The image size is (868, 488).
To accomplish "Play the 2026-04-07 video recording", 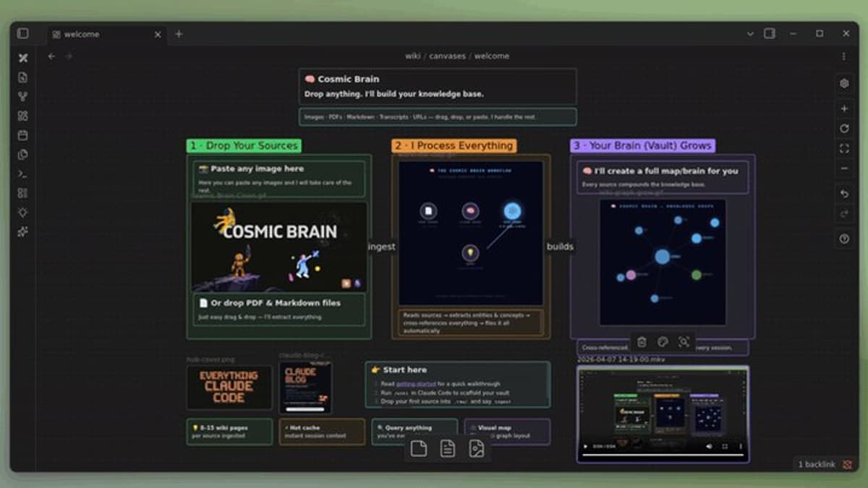I will [x=586, y=446].
